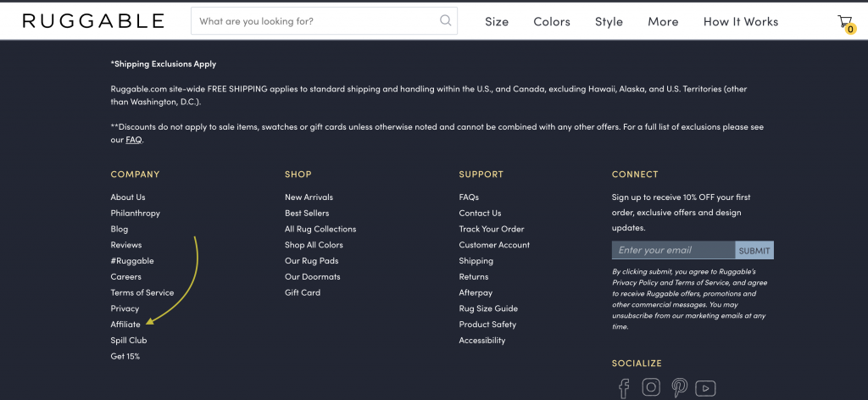Viewport: 868px width, 400px height.
Task: Open Contact Us link
Action: (x=480, y=213)
